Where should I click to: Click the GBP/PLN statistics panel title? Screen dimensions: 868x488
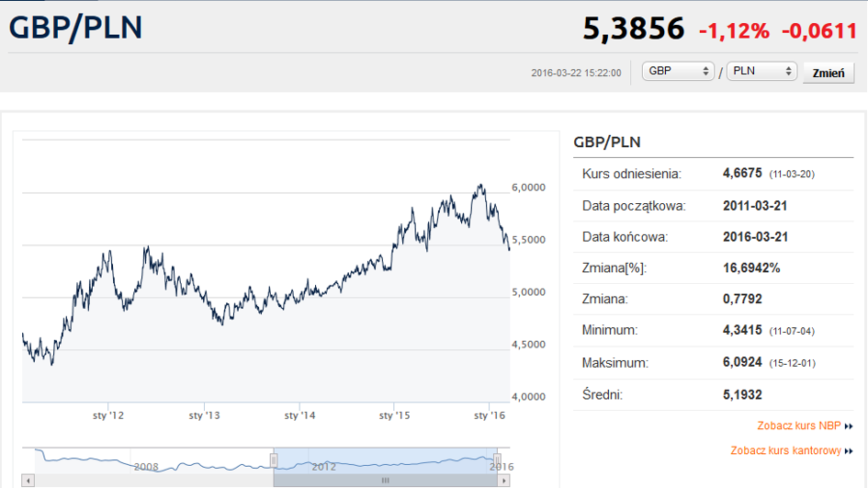coord(607,142)
